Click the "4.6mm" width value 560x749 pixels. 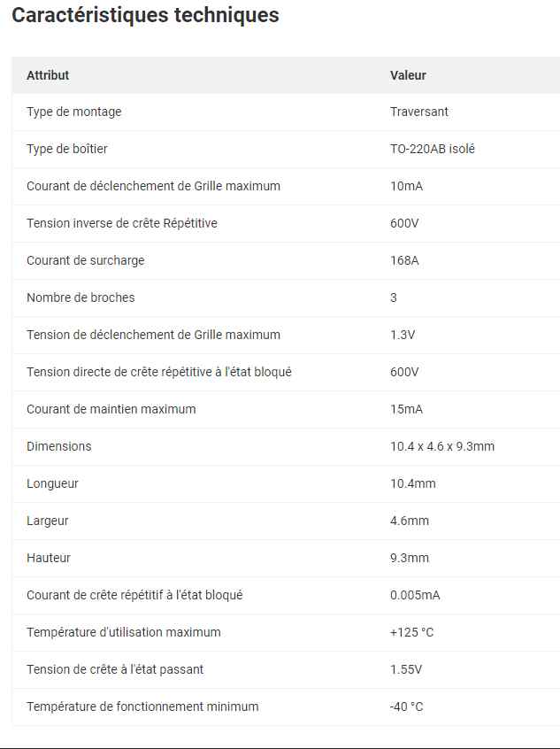[410, 521]
